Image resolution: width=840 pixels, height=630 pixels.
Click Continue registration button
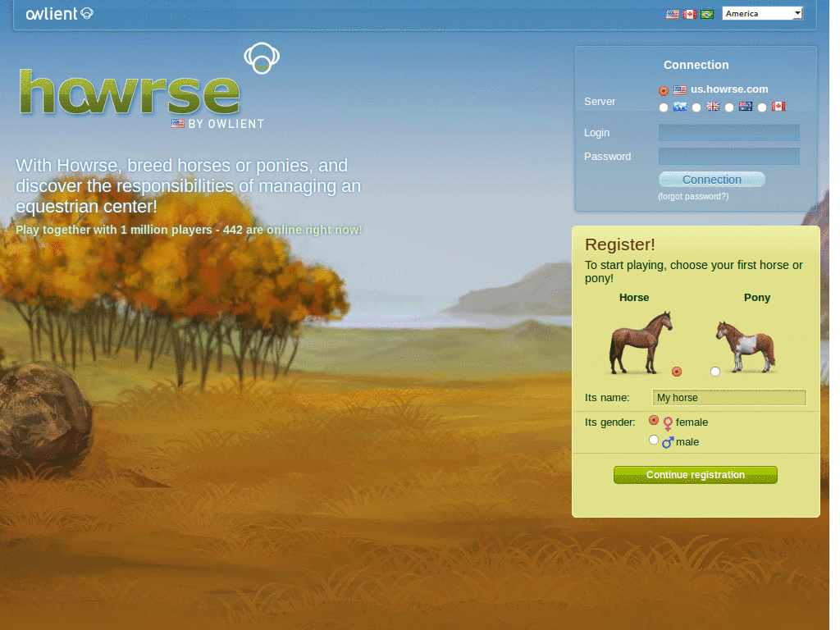pos(695,475)
